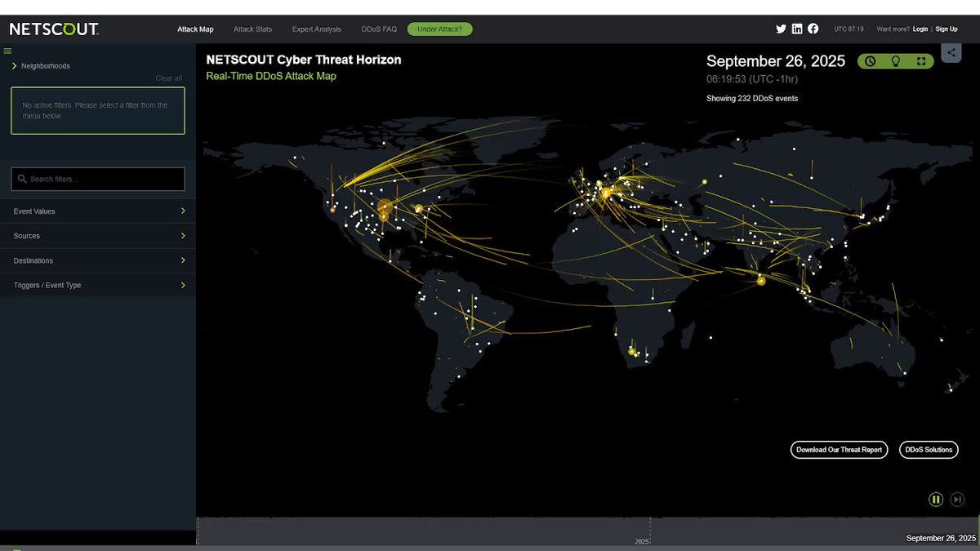This screenshot has height=551, width=980.
Task: Click the 'UTC 07:19' header text
Action: pos(849,29)
